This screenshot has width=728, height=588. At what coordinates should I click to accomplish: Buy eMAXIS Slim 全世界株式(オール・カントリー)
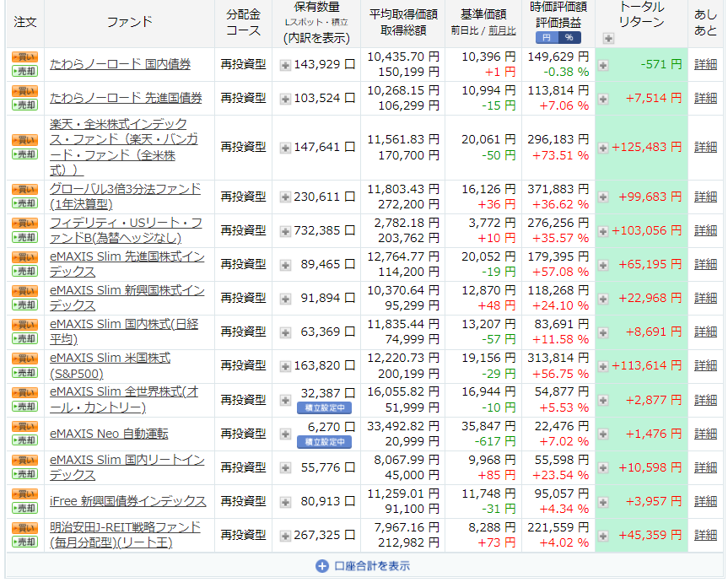tap(24, 393)
